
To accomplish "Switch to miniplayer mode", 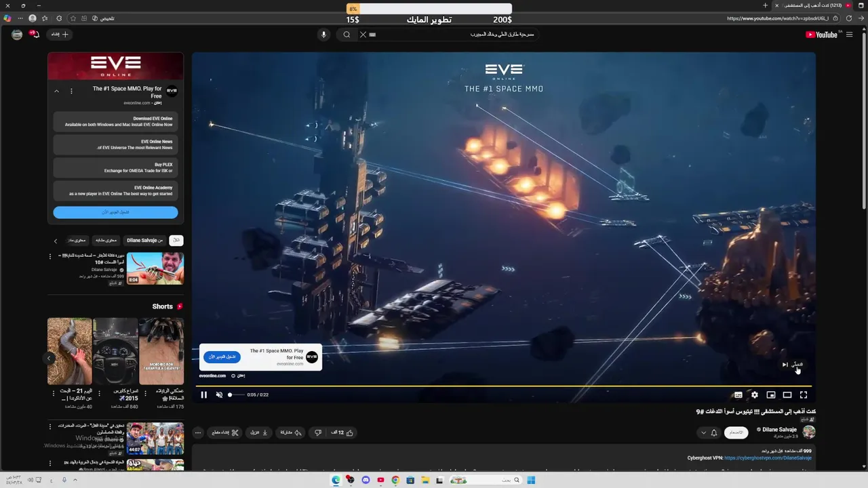I will pyautogui.click(x=771, y=394).
